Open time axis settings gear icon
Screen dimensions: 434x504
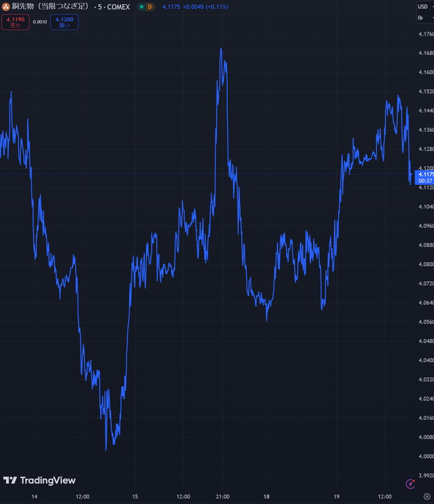[x=426, y=496]
